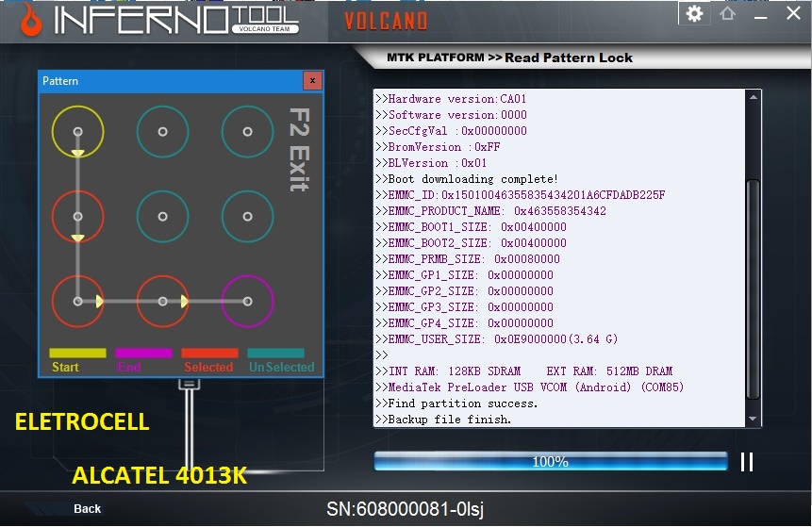Viewport: 812px width, 527px height.
Task: Click the log scrollbar up arrow
Action: tap(753, 97)
